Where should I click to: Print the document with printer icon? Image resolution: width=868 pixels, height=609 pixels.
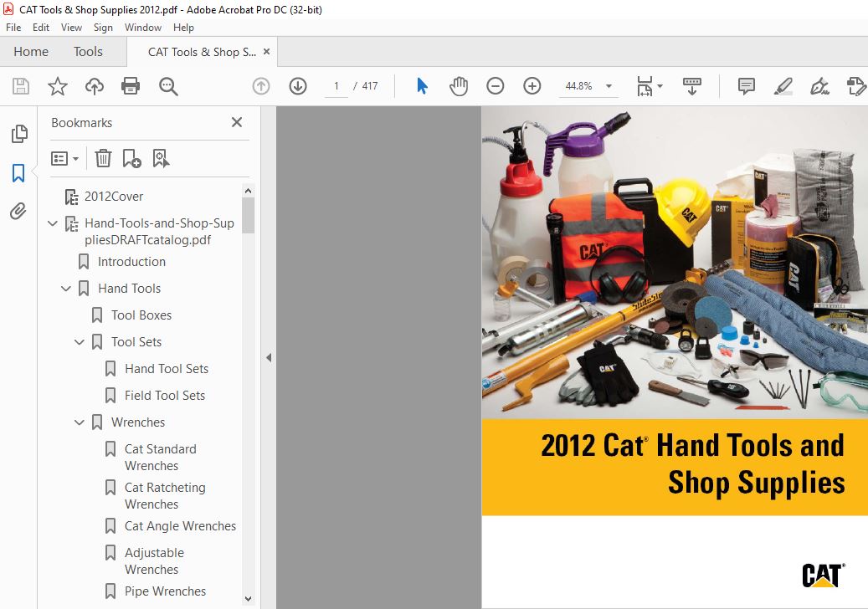point(131,86)
